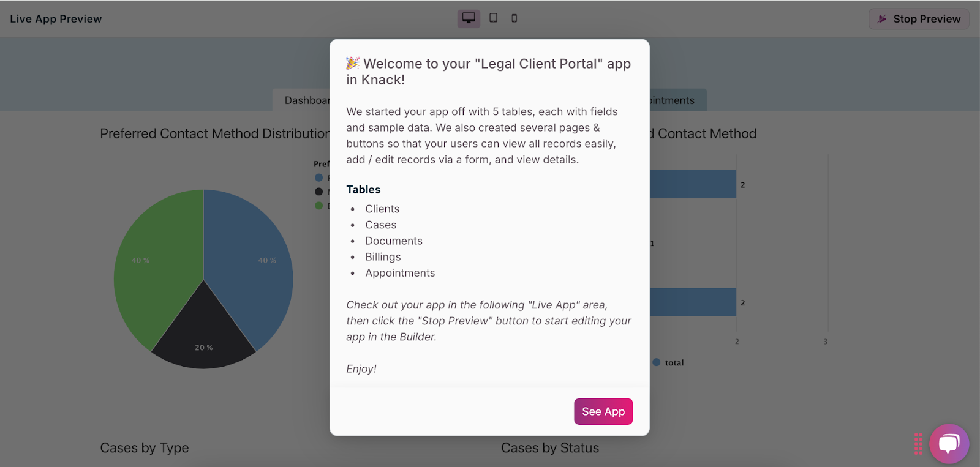This screenshot has height=467, width=980.
Task: Select the mobile phone preview icon
Action: 514,18
